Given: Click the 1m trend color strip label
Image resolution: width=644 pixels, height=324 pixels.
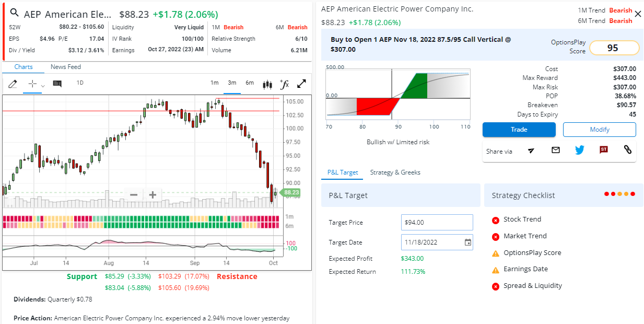Looking at the screenshot, I should [289, 216].
